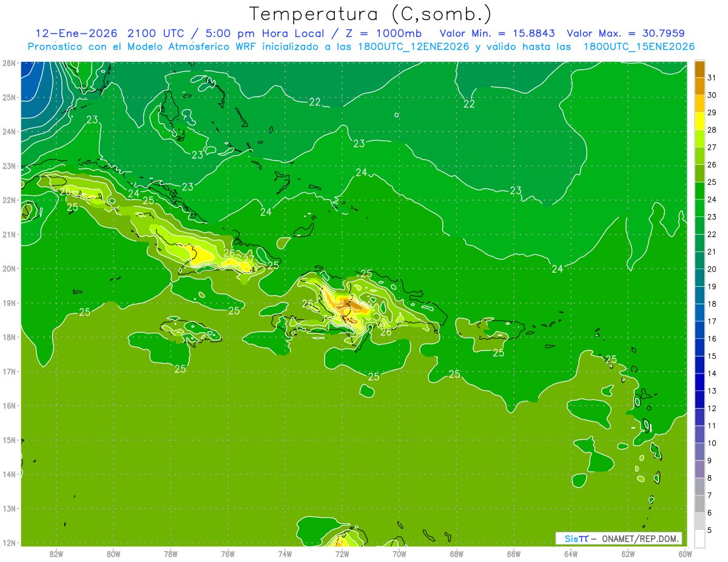
Task: Select the '12-Ene-2026 2100 UTC' date text
Action: click(x=111, y=33)
